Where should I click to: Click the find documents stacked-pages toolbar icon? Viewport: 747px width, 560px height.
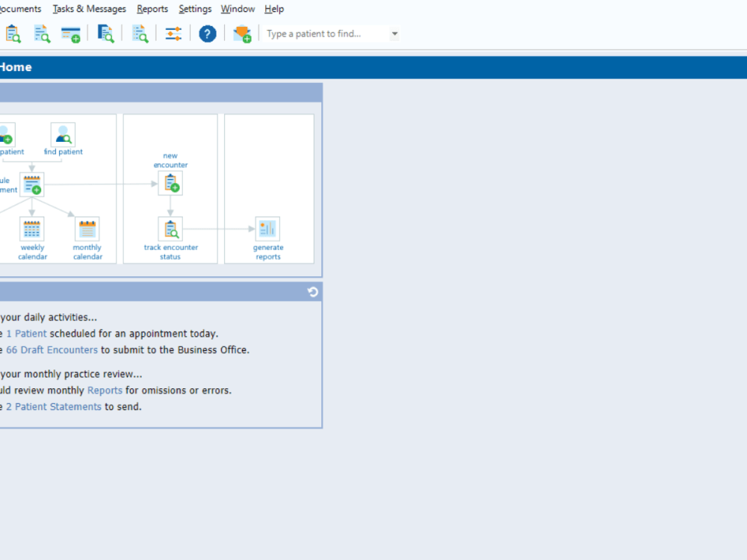(105, 34)
